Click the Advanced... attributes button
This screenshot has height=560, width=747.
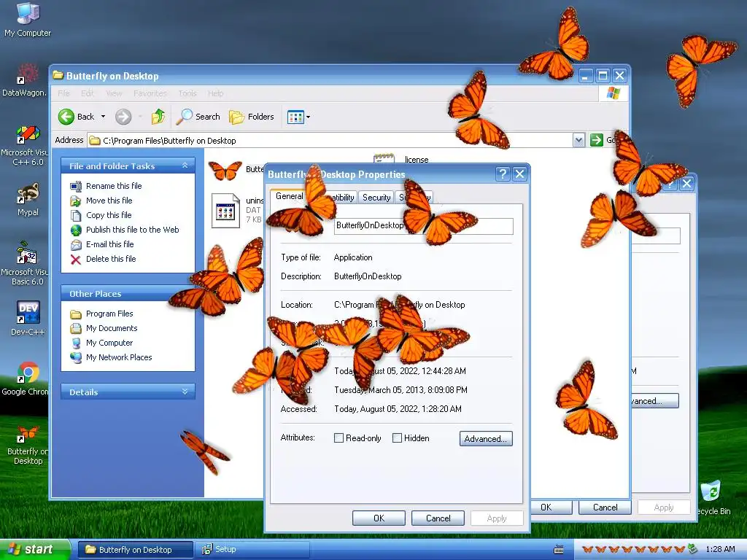point(486,438)
